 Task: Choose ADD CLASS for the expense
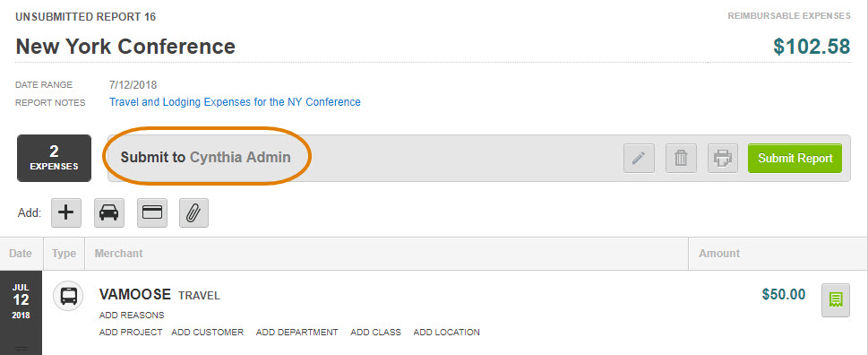(x=376, y=333)
